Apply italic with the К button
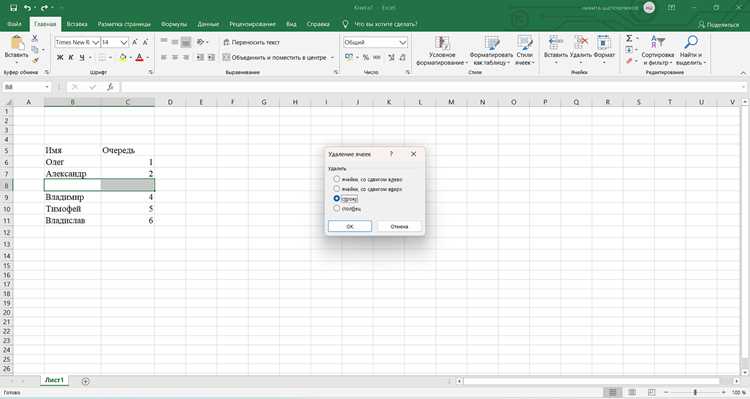Image resolution: width=750 pixels, height=399 pixels. point(71,57)
